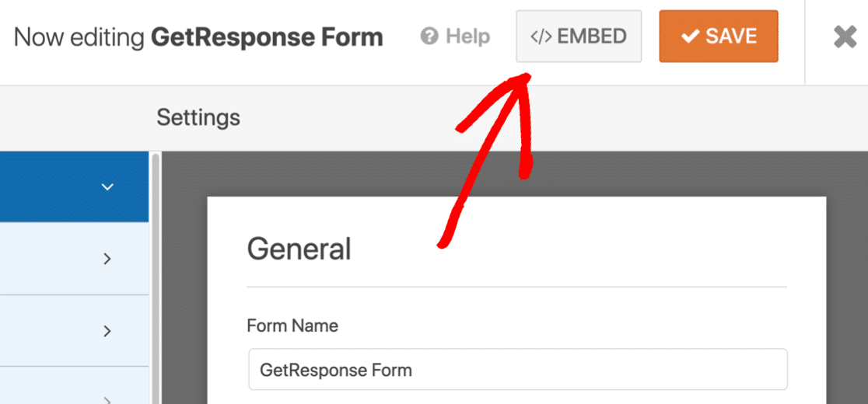Save the form with the orange SAVE button
This screenshot has width=868, height=404.
click(719, 37)
